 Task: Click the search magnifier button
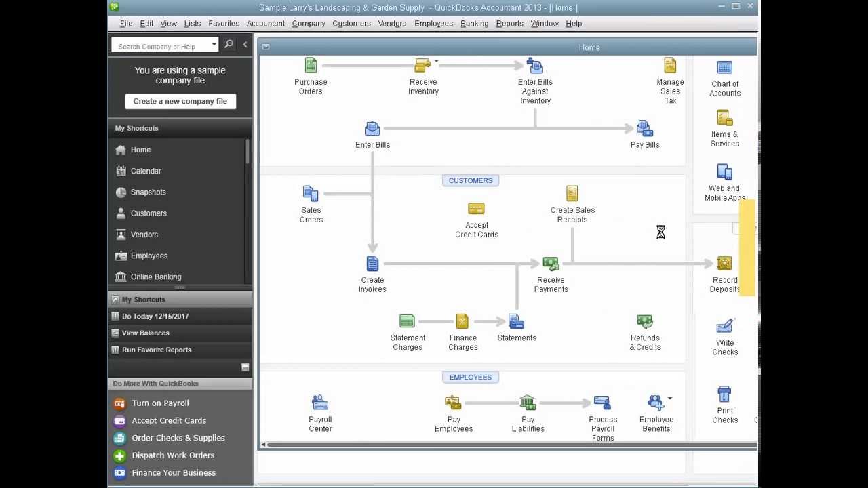point(229,45)
